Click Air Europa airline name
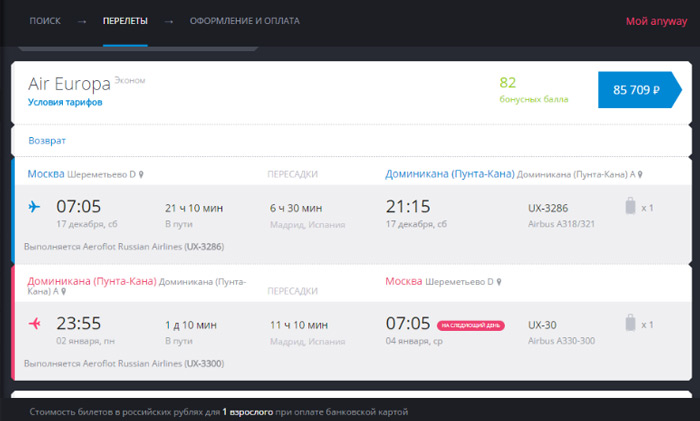This screenshot has width=700, height=421. click(69, 84)
